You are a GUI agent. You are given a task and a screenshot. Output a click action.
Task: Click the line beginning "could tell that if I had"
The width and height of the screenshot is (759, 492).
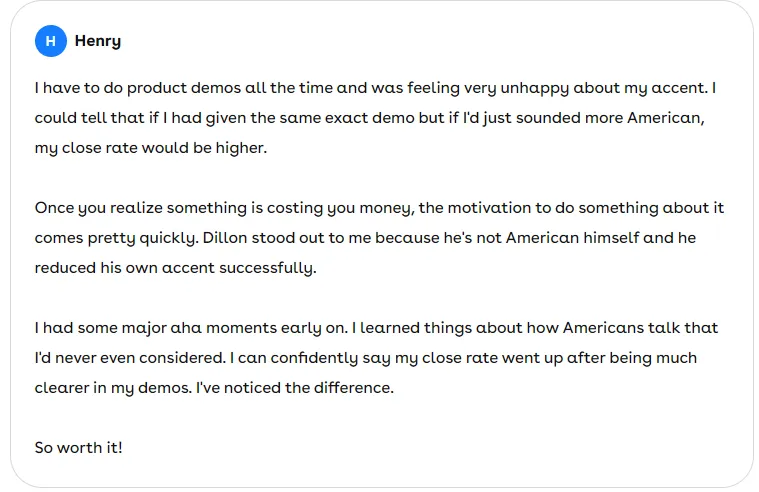click(x=369, y=118)
